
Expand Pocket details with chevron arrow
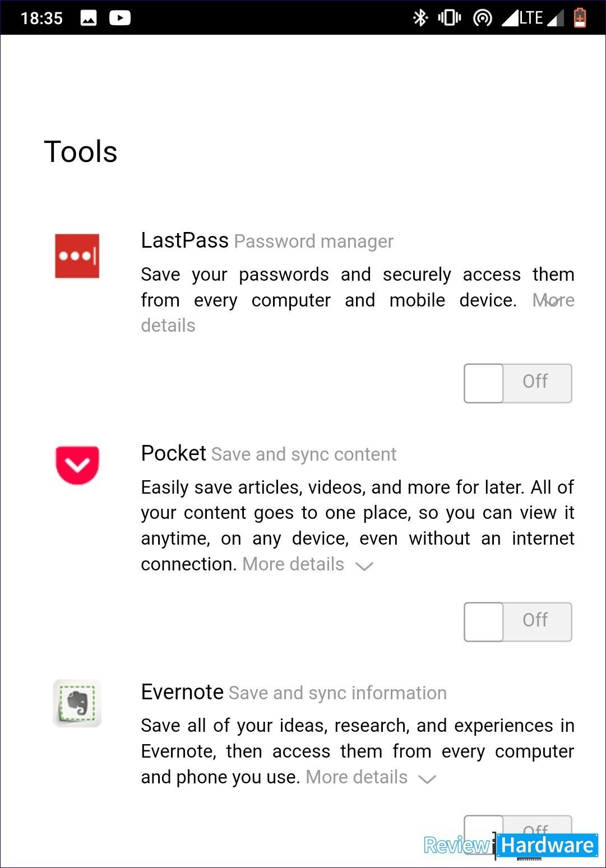point(364,567)
